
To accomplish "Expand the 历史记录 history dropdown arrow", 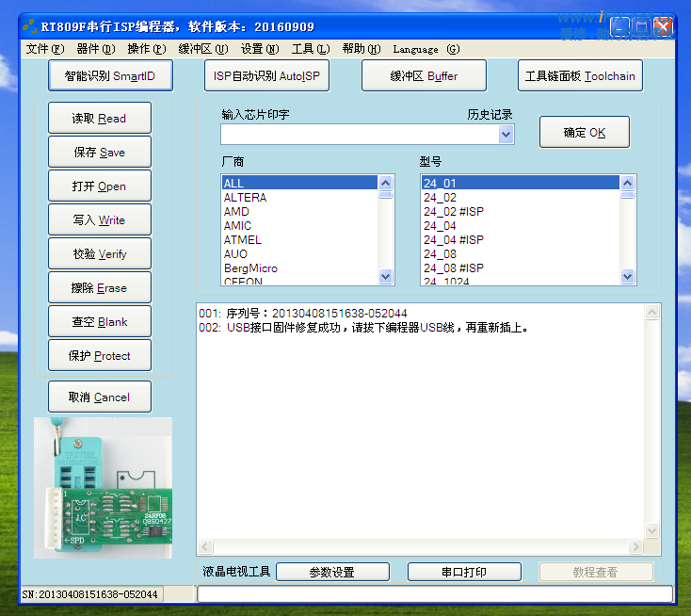I will click(506, 134).
